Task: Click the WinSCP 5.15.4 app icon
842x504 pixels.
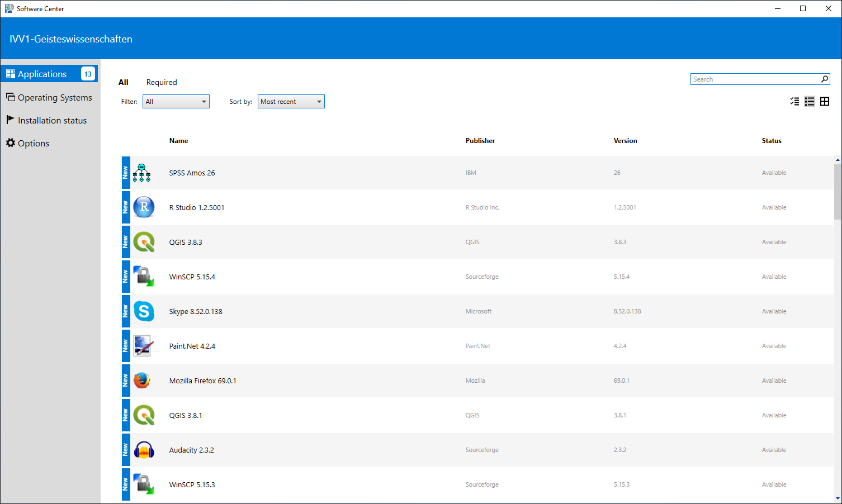Action: 144,277
